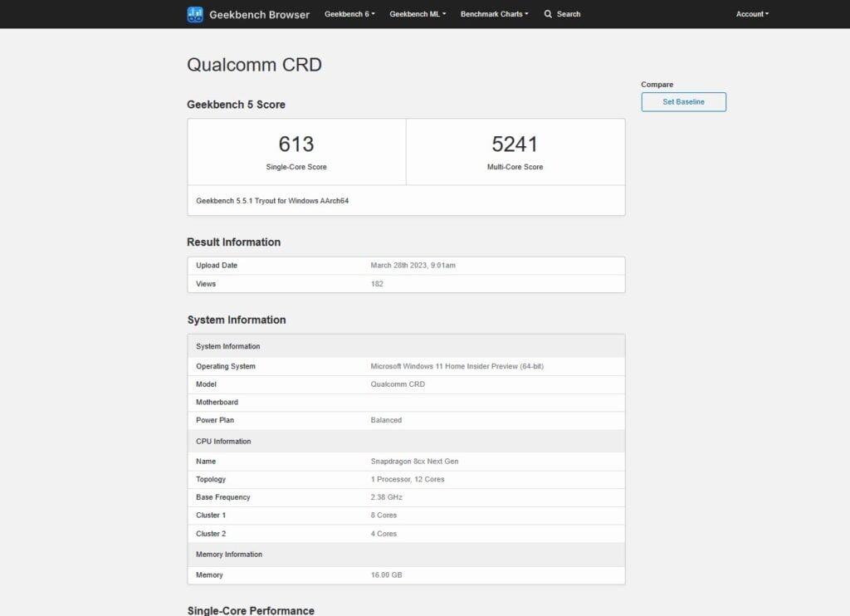This screenshot has width=850, height=616.
Task: Click the Model row label
Action: (x=206, y=384)
